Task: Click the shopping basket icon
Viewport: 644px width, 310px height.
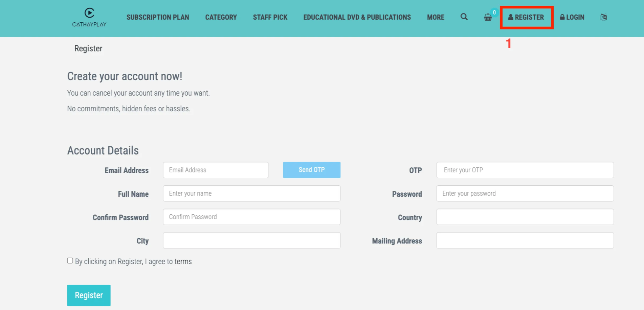Action: (x=487, y=18)
